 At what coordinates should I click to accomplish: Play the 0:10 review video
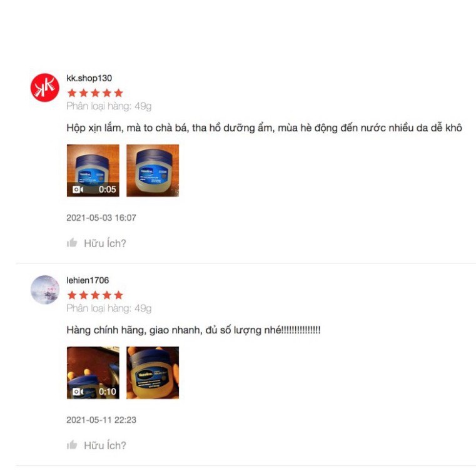[x=93, y=373]
